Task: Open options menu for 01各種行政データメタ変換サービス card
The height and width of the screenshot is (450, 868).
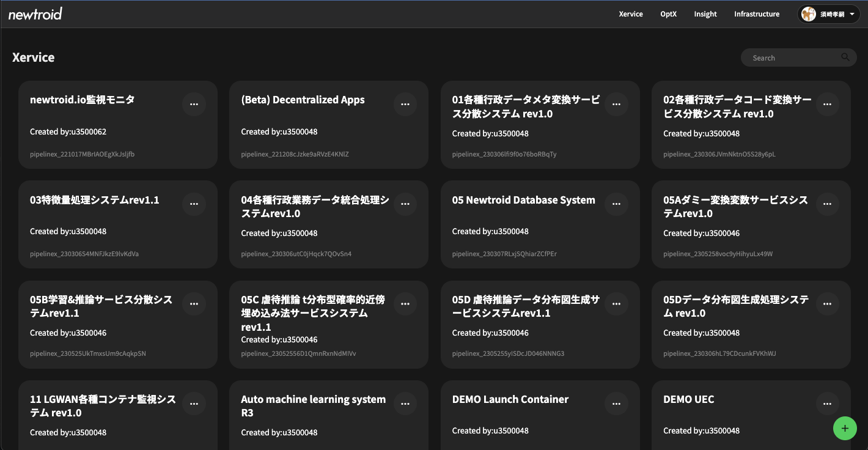Action: [616, 105]
